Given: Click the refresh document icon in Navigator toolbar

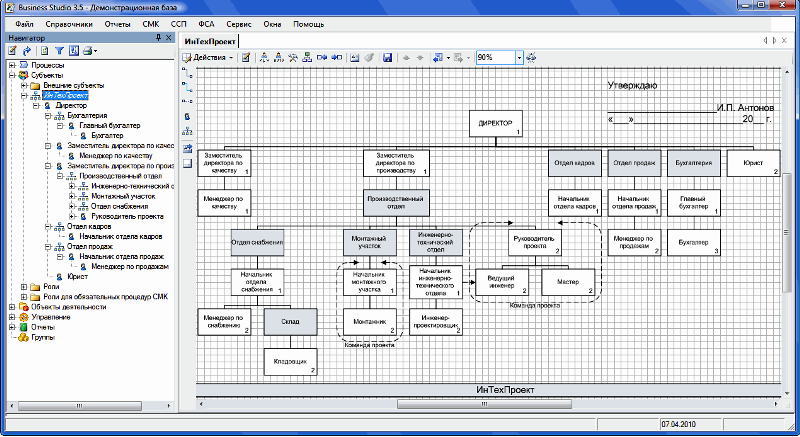Looking at the screenshot, I should [x=45, y=50].
